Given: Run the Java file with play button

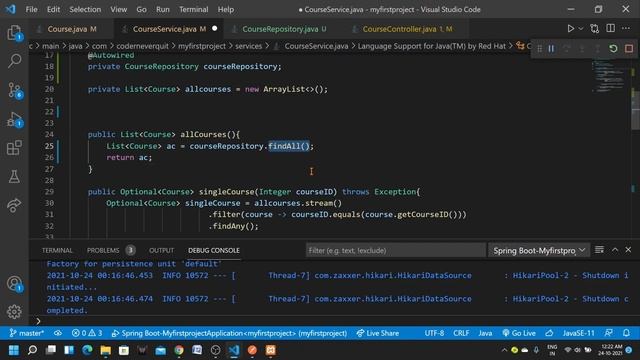Looking at the screenshot, I should (570, 29).
